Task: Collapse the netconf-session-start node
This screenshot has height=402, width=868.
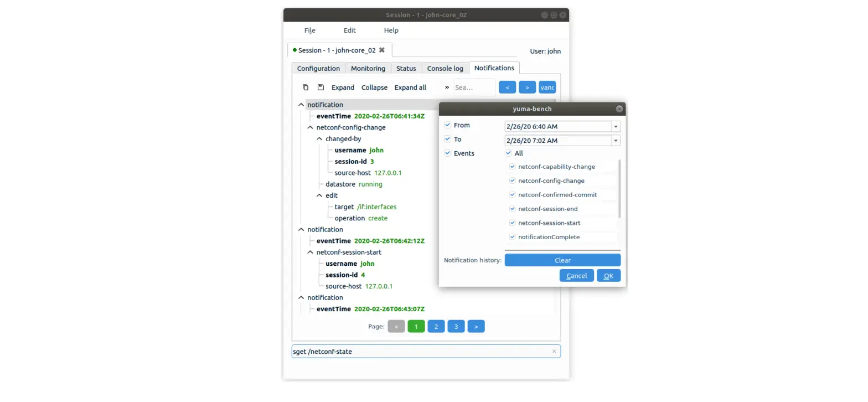Action: click(x=310, y=252)
